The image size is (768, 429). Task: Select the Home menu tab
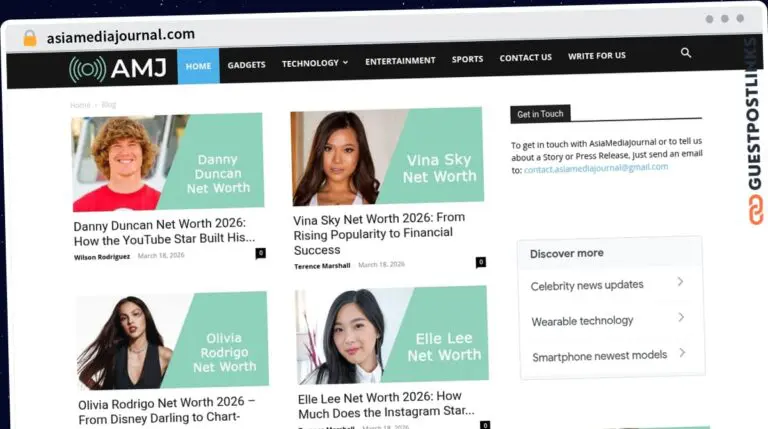[x=198, y=66]
